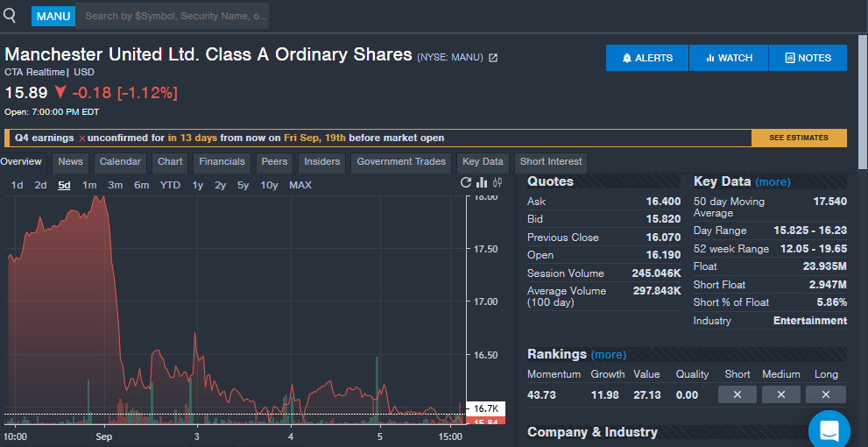The height and width of the screenshot is (447, 868).
Task: Click Average Volume value 297.843K
Action: [657, 291]
